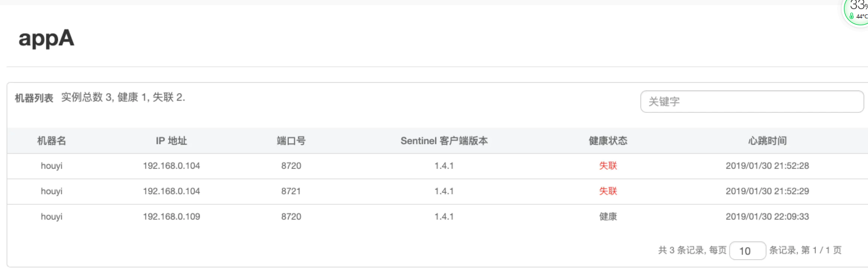Click heartbeat time 2019/01/30 21:52:28
868x277 pixels.
click(767, 166)
